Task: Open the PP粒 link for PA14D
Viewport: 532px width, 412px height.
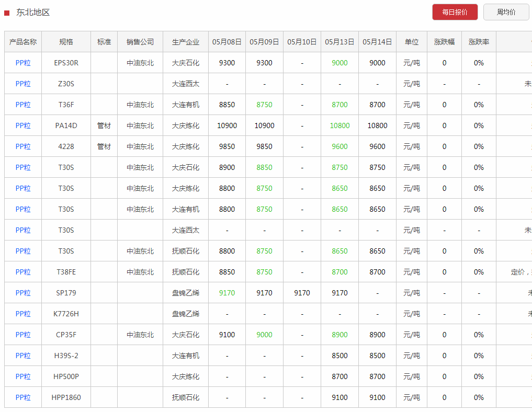Action: pyautogui.click(x=23, y=125)
